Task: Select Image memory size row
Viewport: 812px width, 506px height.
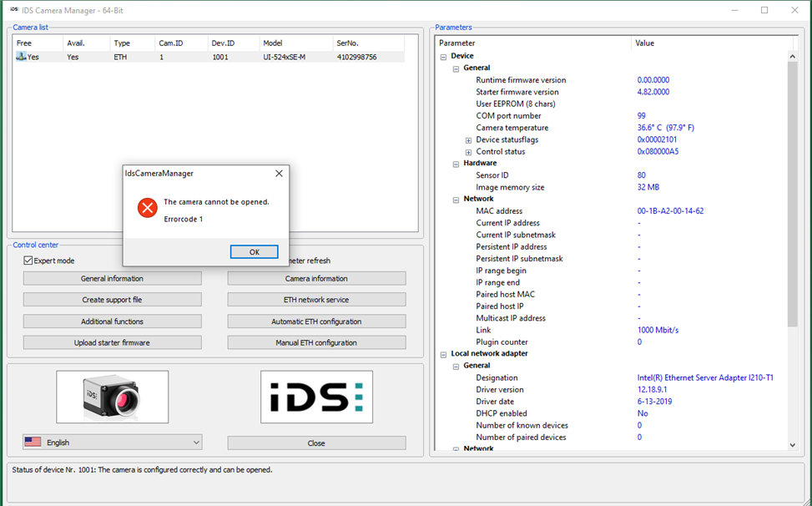Action: (613, 187)
